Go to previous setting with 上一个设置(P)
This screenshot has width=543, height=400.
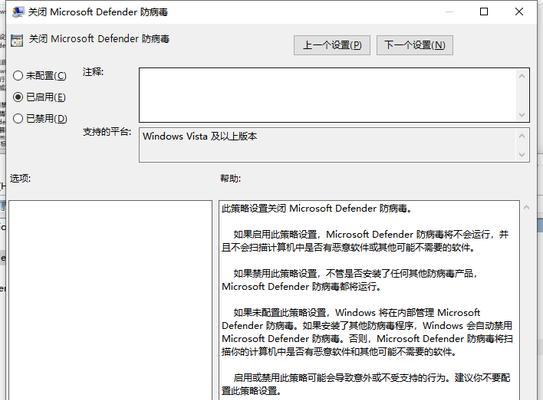(332, 45)
